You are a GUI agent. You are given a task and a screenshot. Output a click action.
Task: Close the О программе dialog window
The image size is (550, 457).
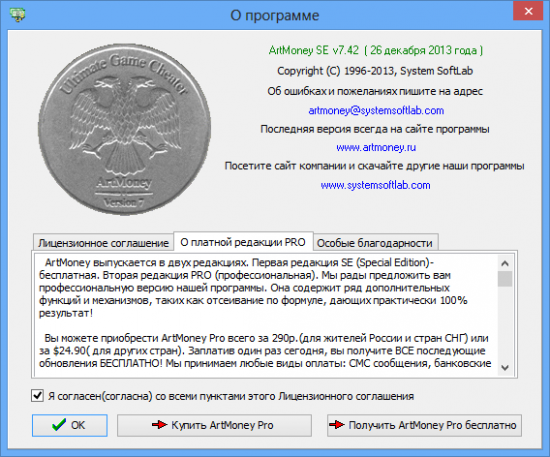[528, 11]
